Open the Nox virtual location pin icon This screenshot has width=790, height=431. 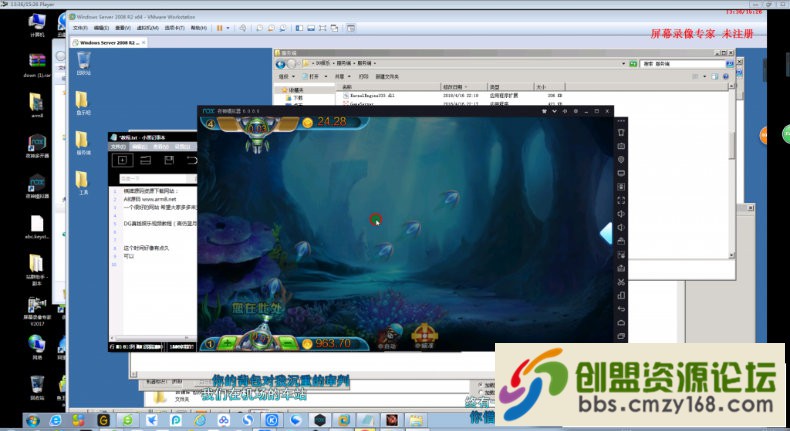click(621, 160)
